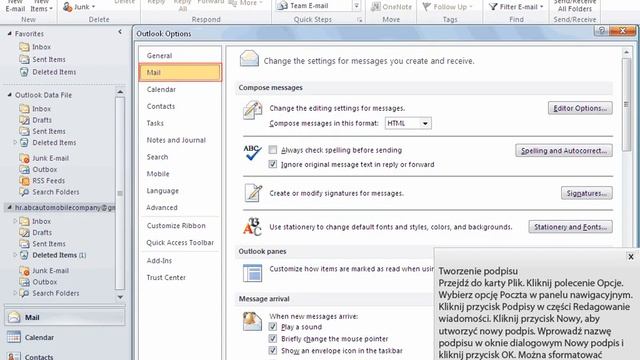This screenshot has height=360, width=640.
Task: Click the help question mark in Outlook Options
Action: 601,31
